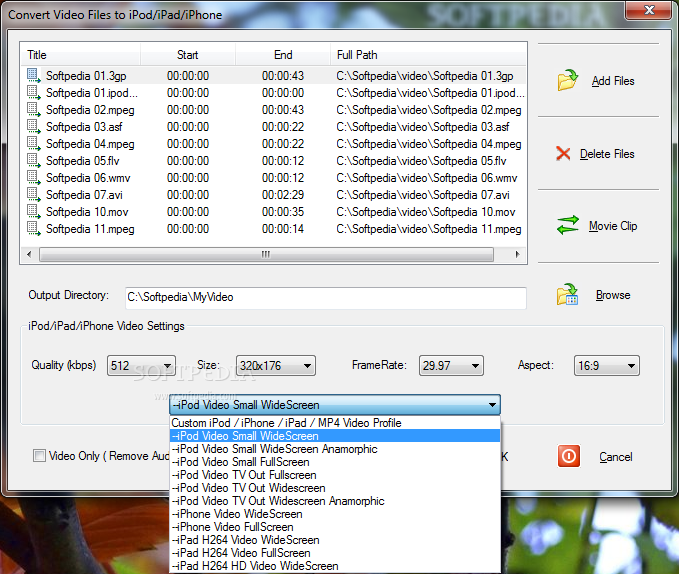Click path C:\Softpedia\video\Softpedia 06.wmv
Viewport: 679px width, 574px height.
click(x=427, y=178)
